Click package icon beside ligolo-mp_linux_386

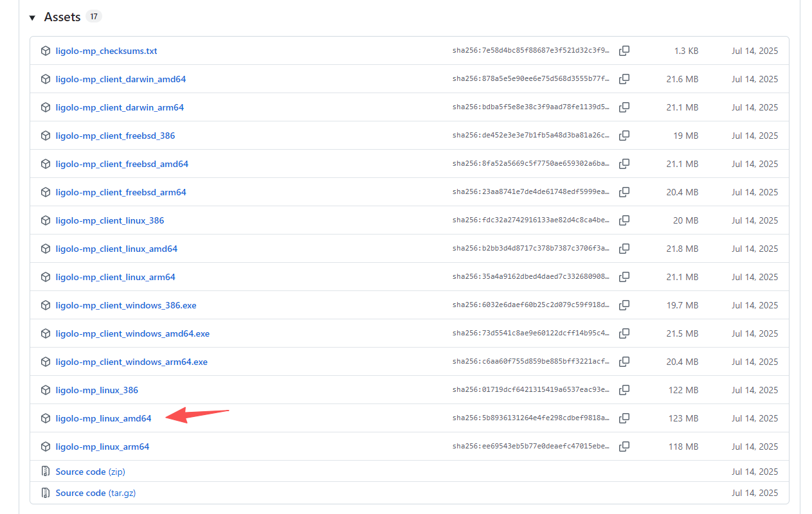(x=46, y=390)
